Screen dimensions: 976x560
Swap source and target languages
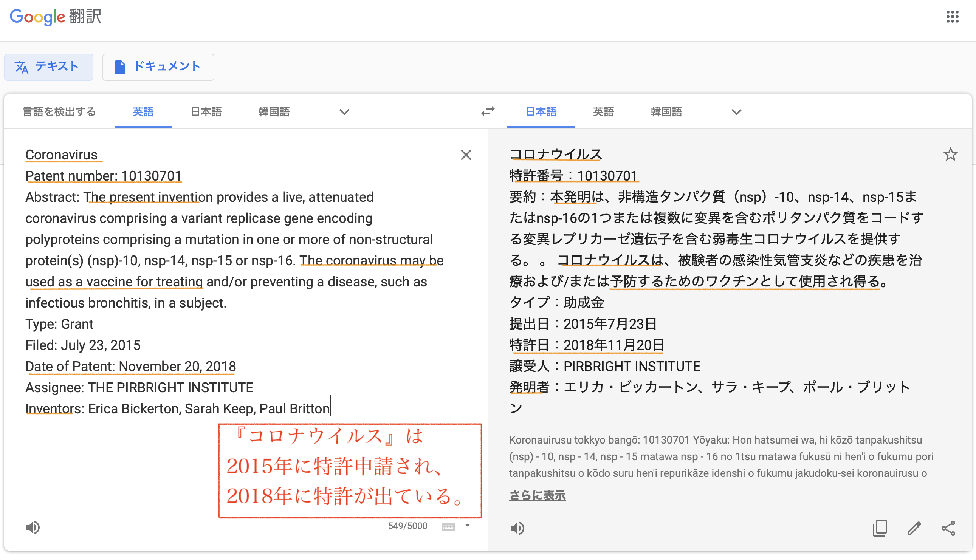tap(488, 111)
